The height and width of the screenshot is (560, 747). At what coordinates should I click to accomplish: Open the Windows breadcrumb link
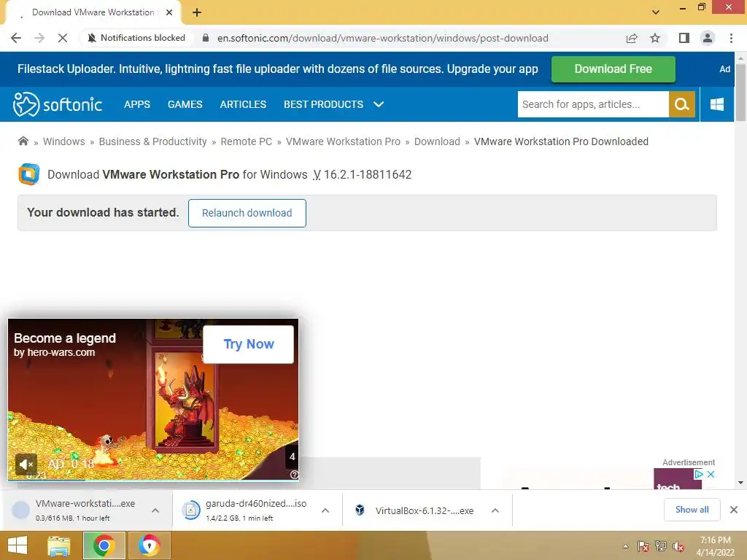coord(64,141)
